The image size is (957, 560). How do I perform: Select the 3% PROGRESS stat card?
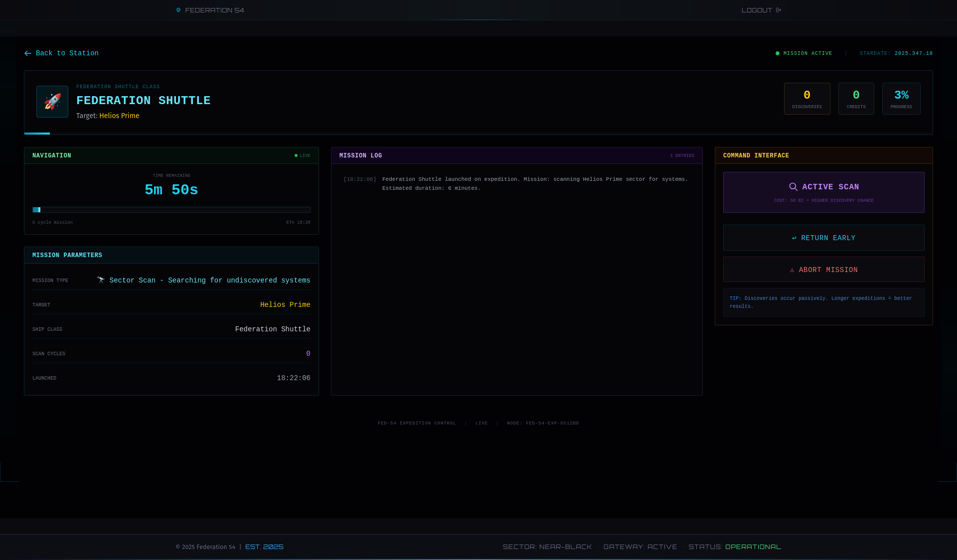901,98
